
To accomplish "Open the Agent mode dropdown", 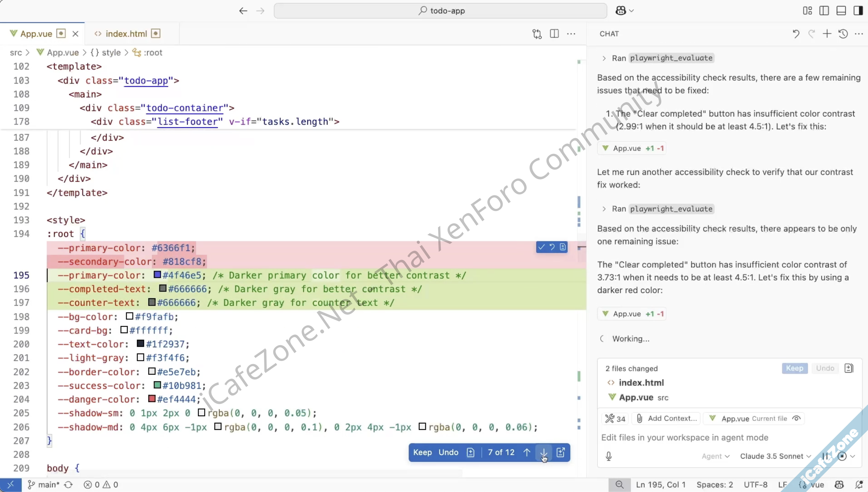I will [x=715, y=456].
